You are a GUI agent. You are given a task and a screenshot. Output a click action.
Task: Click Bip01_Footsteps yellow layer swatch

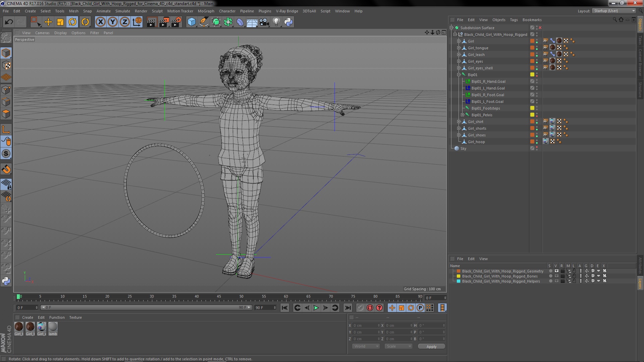point(532,108)
